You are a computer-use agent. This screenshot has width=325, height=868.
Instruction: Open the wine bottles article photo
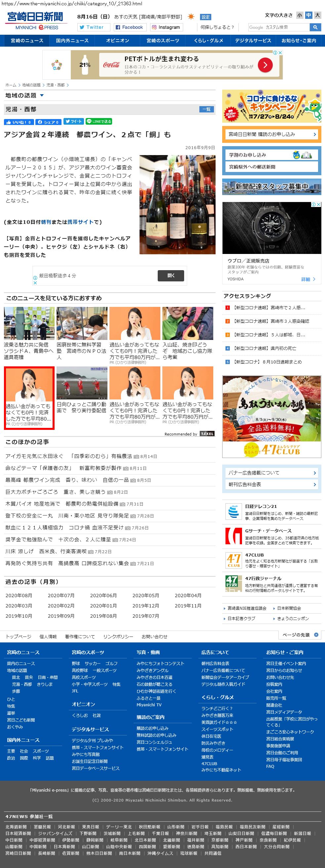coord(177,204)
